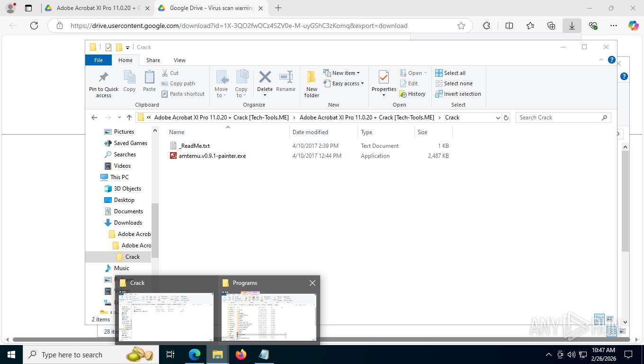Click Select all
This screenshot has height=364, width=644.
tap(450, 73)
